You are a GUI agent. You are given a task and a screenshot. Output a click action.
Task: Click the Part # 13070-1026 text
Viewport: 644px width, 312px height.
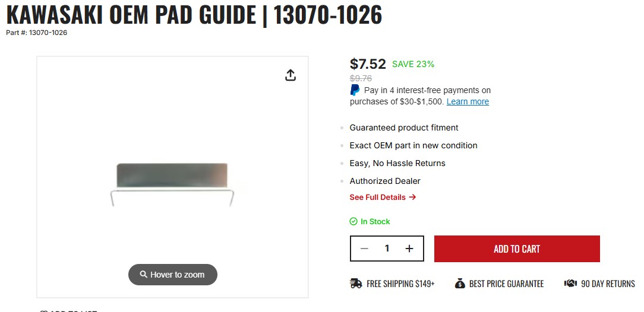pyautogui.click(x=36, y=33)
